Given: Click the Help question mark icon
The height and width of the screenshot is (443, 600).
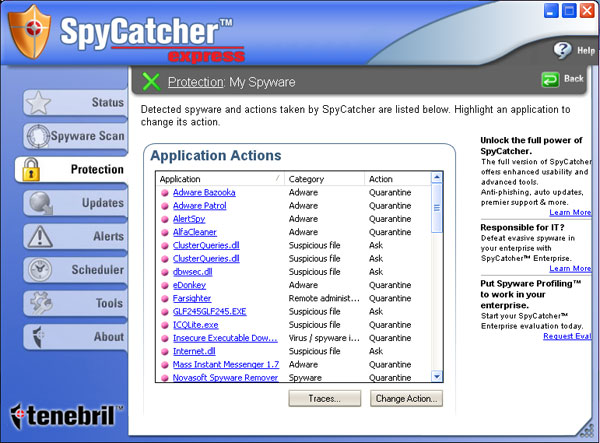Looking at the screenshot, I should [x=562, y=50].
